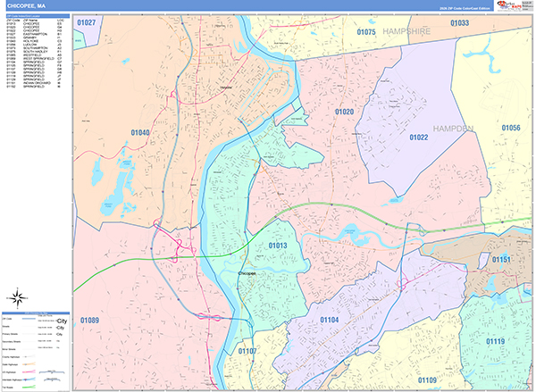Viewport: 536px width, 392px height.
Task: Click the 01013 ZIP code label
Action: pyautogui.click(x=278, y=246)
